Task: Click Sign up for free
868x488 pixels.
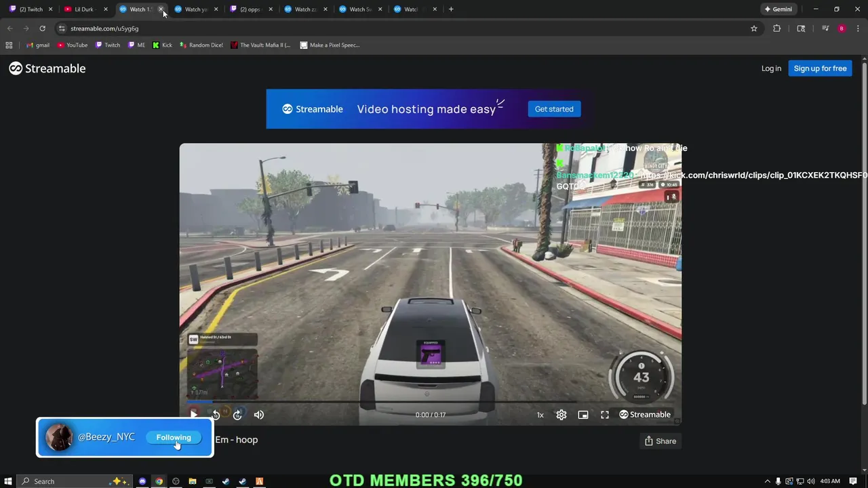Action: coord(820,68)
